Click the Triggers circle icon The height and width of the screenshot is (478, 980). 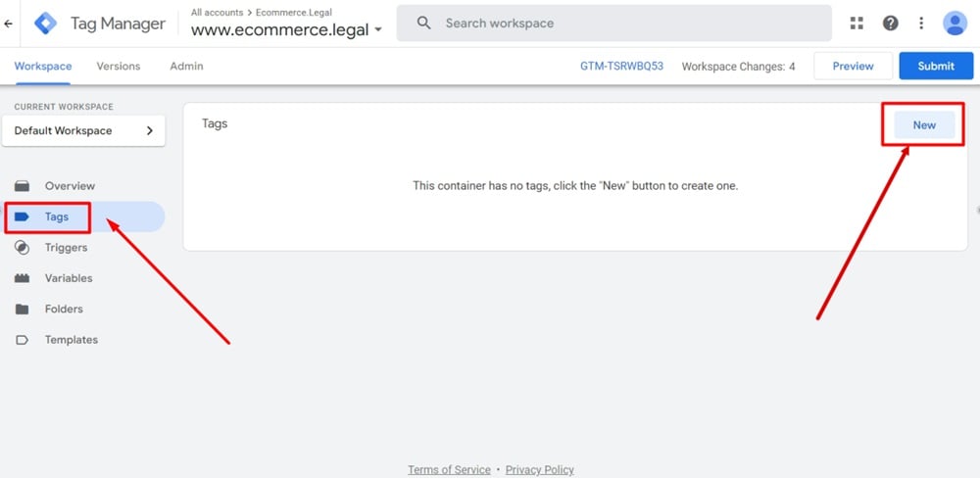[x=22, y=248]
